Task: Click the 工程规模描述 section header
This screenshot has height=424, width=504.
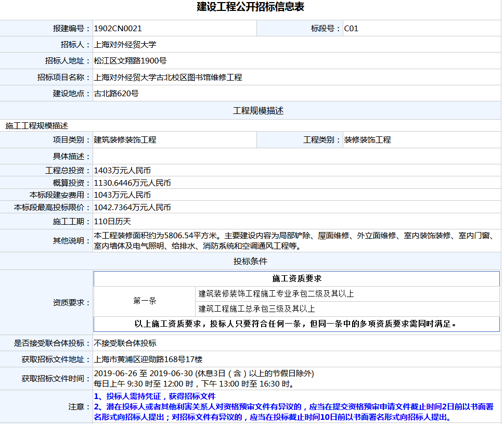Action: (250, 111)
